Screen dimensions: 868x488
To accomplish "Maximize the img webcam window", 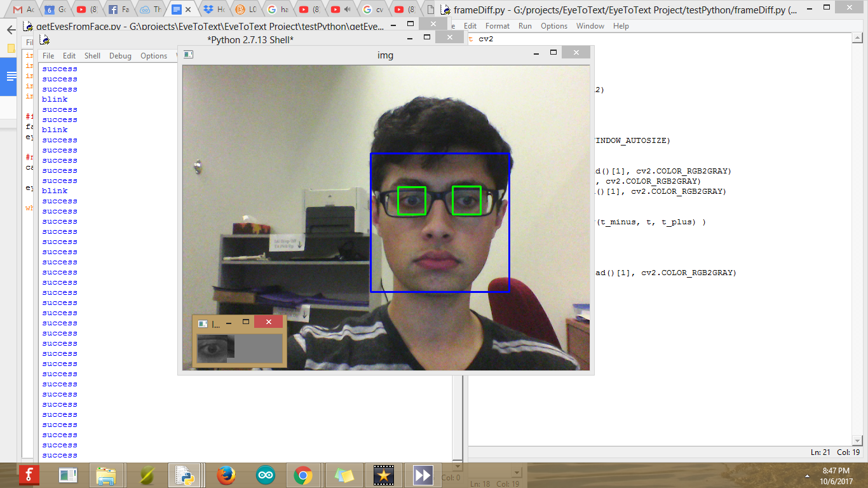I will pos(553,52).
